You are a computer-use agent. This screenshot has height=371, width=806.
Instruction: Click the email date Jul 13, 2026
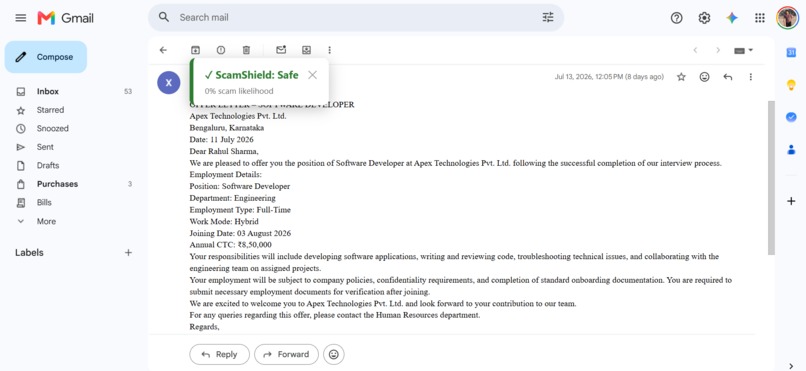(x=609, y=77)
